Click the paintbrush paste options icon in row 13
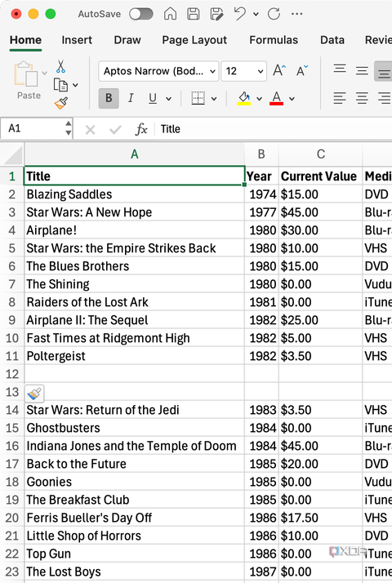Image resolution: width=392 pixels, height=583 pixels. pos(34,394)
